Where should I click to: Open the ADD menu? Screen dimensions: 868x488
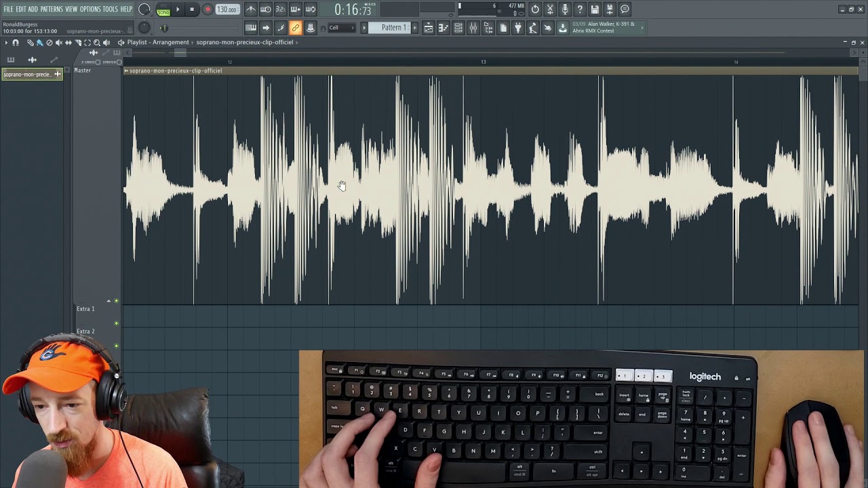[33, 9]
